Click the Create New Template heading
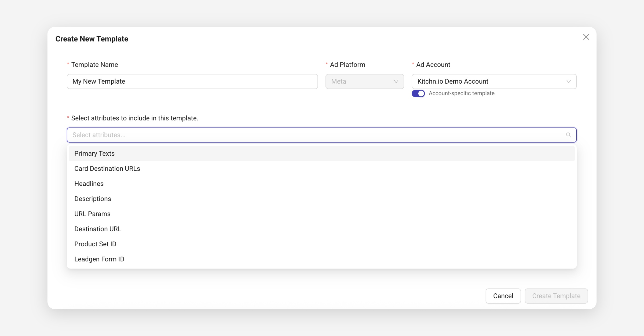This screenshot has width=644, height=336. (92, 39)
